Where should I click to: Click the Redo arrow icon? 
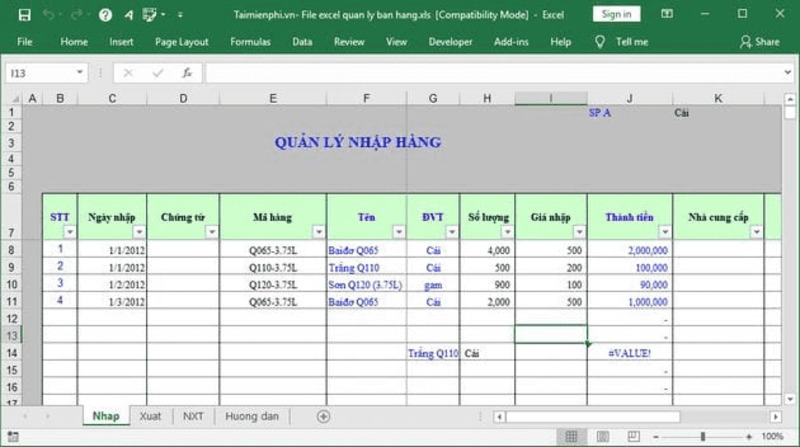77,14
